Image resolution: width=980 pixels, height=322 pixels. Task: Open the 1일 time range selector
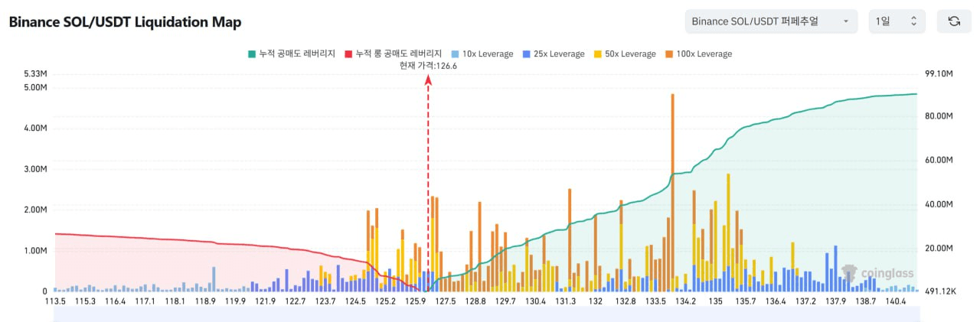[x=897, y=21]
